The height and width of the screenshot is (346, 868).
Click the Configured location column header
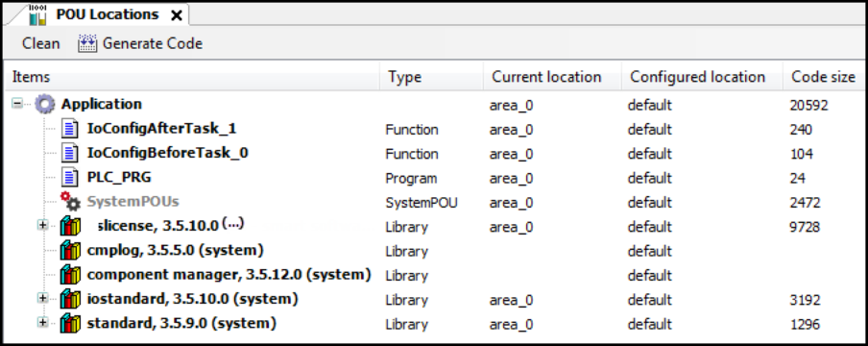697,77
